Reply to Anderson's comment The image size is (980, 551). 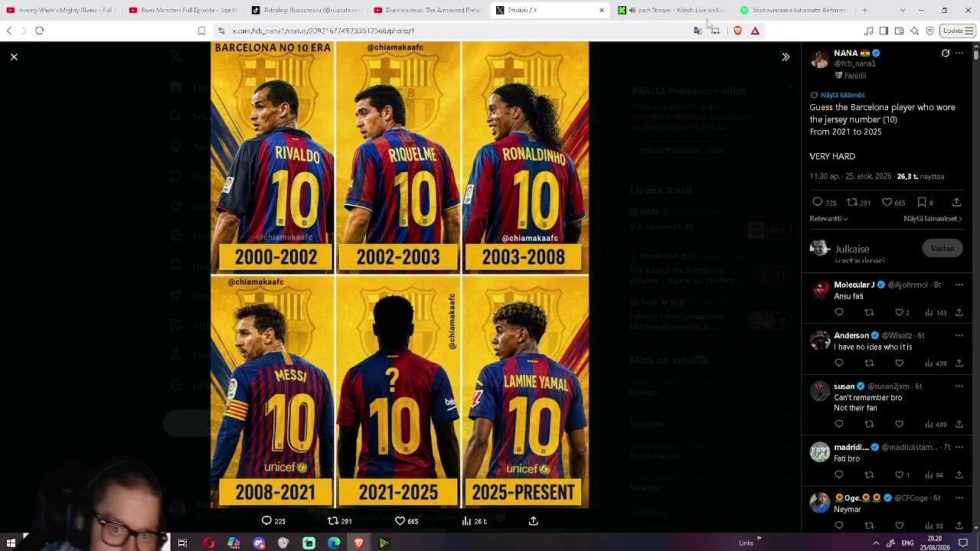tap(839, 363)
